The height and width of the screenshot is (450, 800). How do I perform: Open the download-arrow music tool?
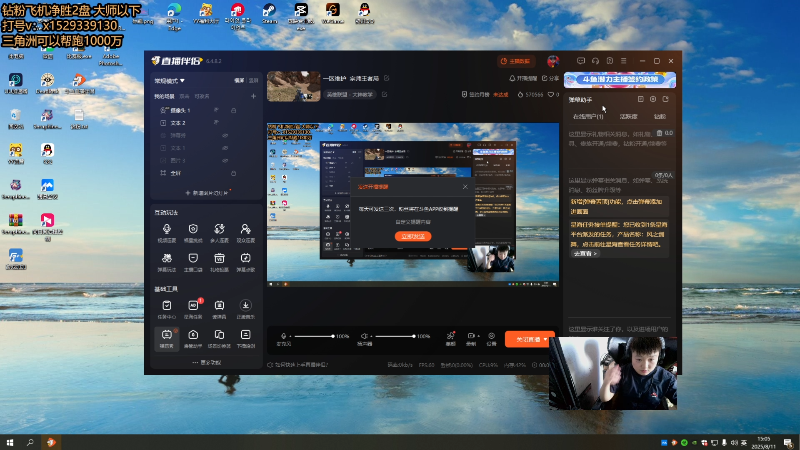point(245,309)
